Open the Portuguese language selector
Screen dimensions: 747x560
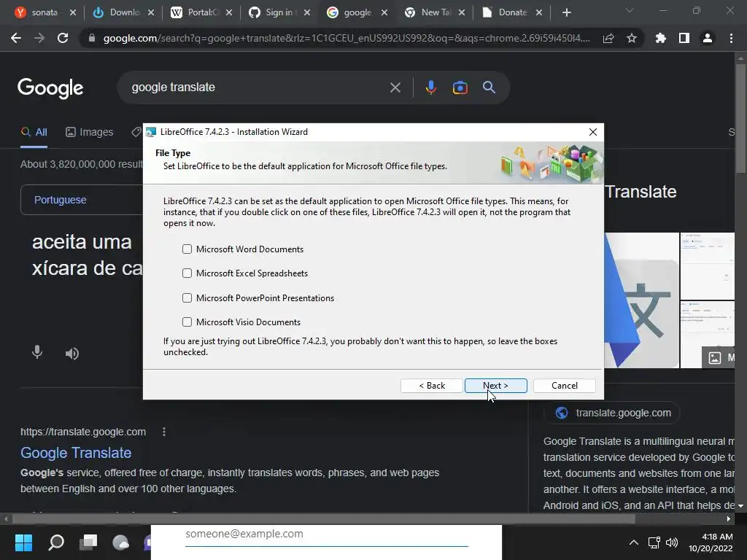[x=60, y=200]
